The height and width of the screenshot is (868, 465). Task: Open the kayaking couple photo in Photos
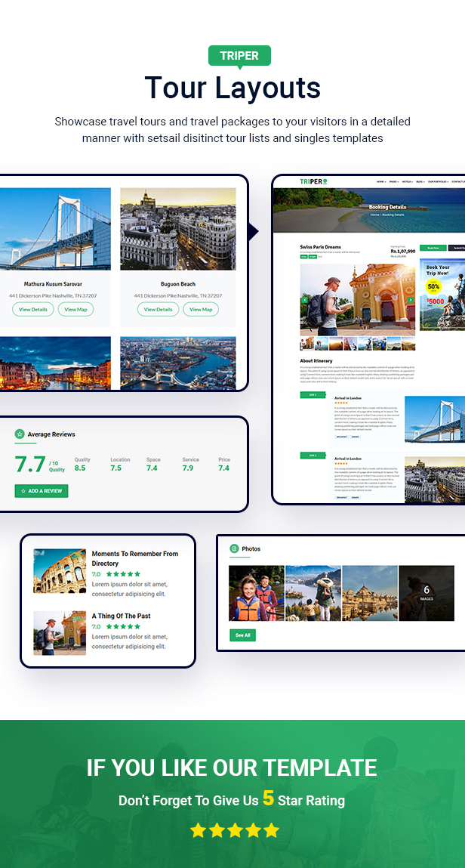click(257, 593)
